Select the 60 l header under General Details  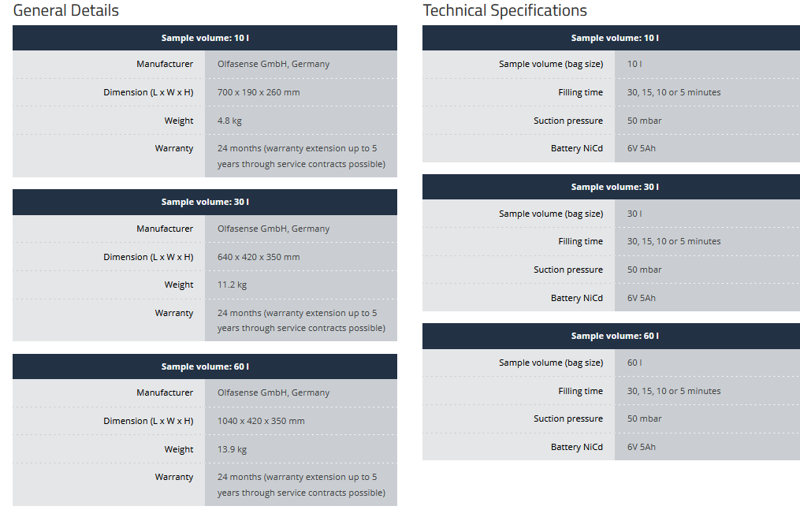(205, 366)
